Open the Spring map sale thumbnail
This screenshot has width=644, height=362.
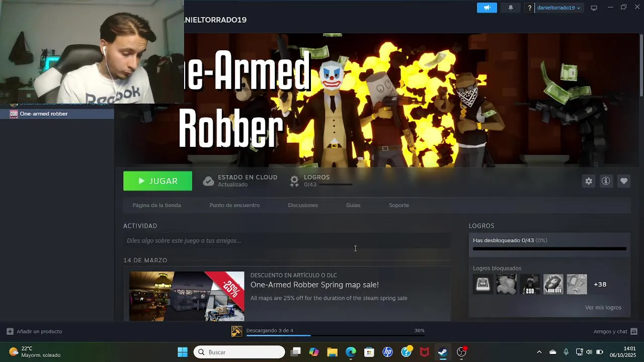(187, 296)
